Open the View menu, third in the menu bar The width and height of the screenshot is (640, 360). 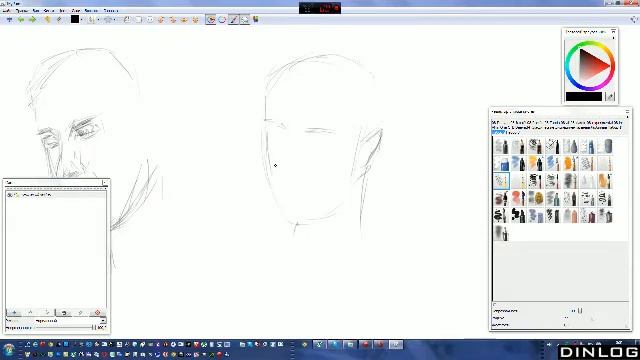[x=36, y=11]
